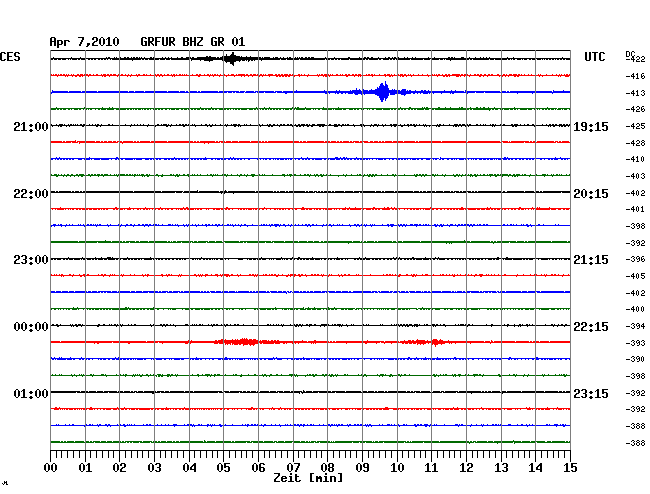This screenshot has width=650, height=494.
Task: Select the DC offset value -394
Action: pos(635,326)
